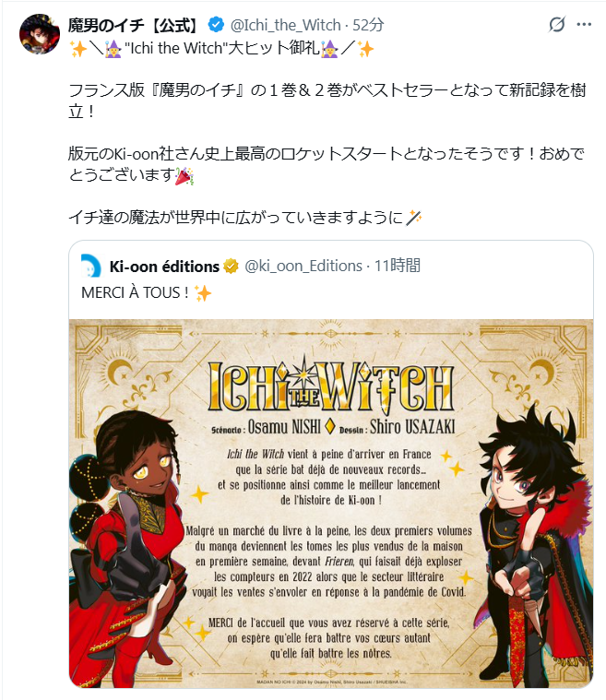Visit the @ki_oon_Editions handle

coord(303,266)
